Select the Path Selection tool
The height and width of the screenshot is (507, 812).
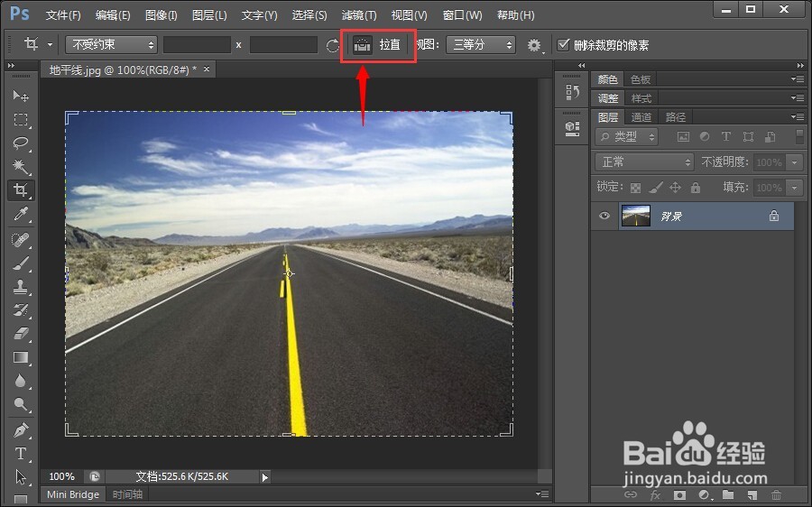pyautogui.click(x=21, y=476)
